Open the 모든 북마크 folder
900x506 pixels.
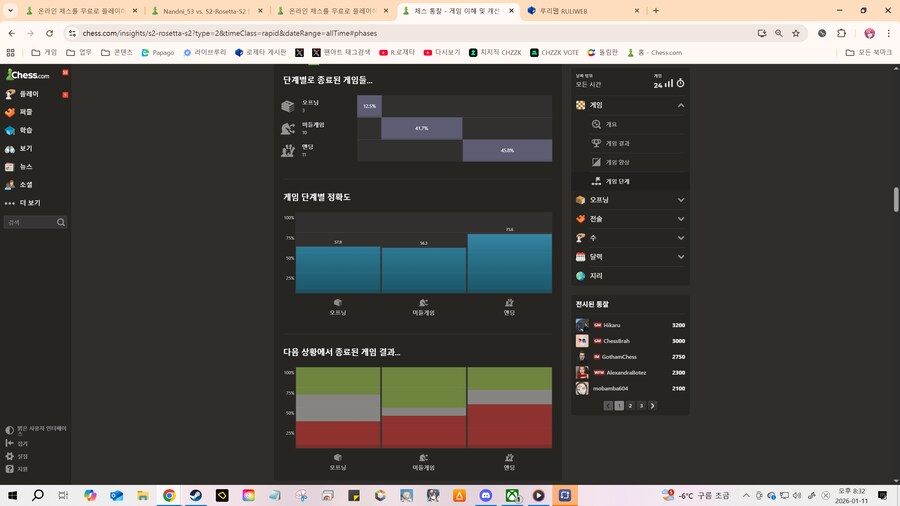click(869, 52)
